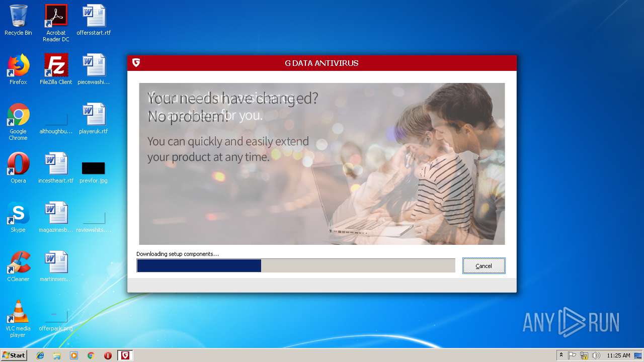The image size is (644, 362).
Task: Open the Firefox desktop shortcut
Action: click(x=18, y=69)
